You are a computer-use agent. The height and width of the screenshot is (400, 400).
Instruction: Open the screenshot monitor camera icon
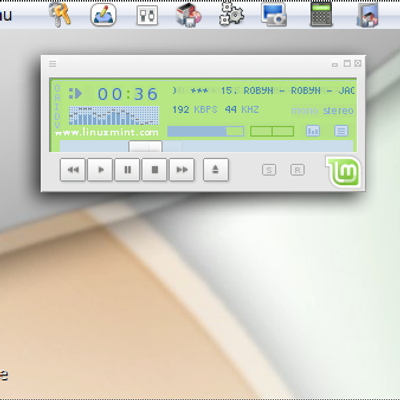tap(274, 14)
